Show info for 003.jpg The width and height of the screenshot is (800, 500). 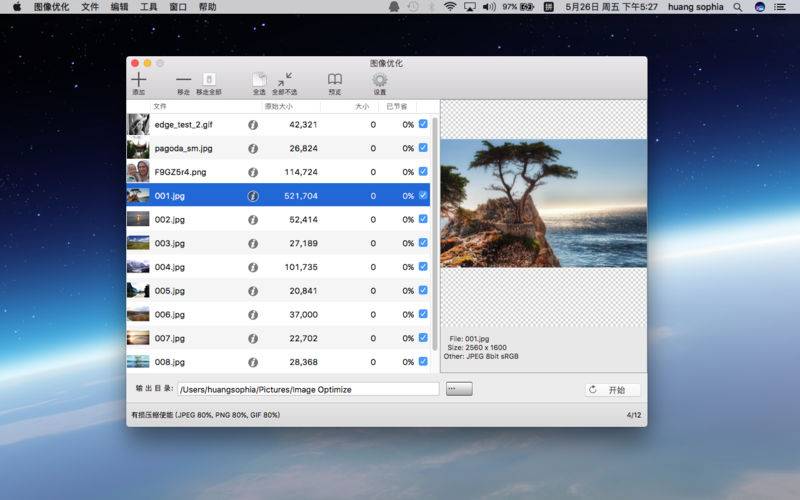coord(253,243)
